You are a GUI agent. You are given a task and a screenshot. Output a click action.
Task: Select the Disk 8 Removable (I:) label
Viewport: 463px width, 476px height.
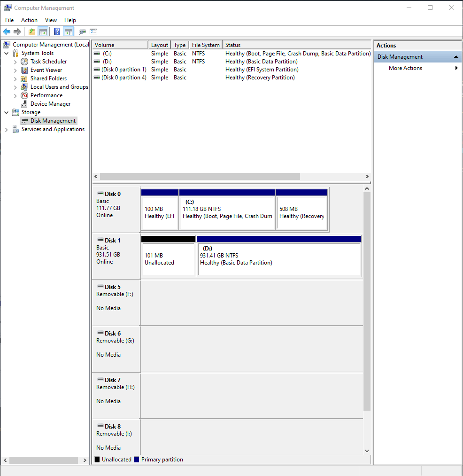[116, 437]
